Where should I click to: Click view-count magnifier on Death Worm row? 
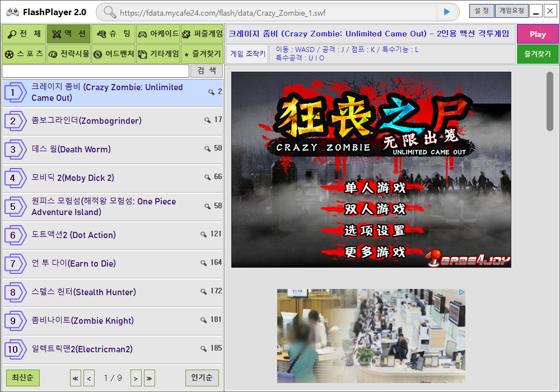[207, 149]
